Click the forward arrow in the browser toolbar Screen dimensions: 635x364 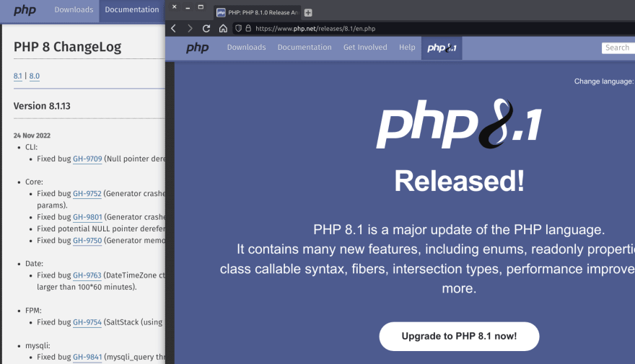click(x=190, y=28)
